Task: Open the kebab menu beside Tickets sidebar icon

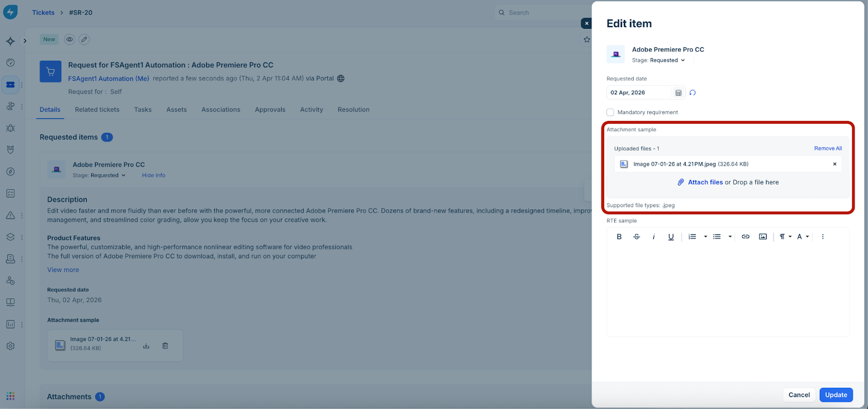Action: tap(22, 85)
